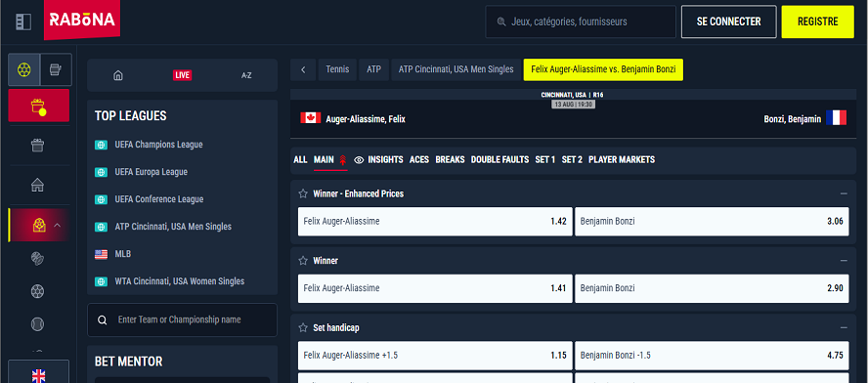Screen dimensions: 868x383
Task: Select Felix Auger-Aliassime +1.5 at 1.15
Action: [x=435, y=356]
